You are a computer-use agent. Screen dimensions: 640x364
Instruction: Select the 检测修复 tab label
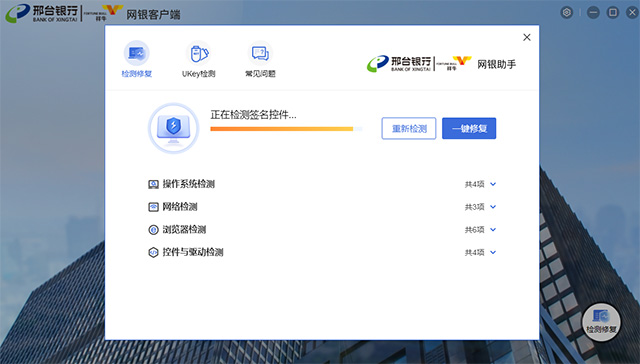tap(137, 74)
